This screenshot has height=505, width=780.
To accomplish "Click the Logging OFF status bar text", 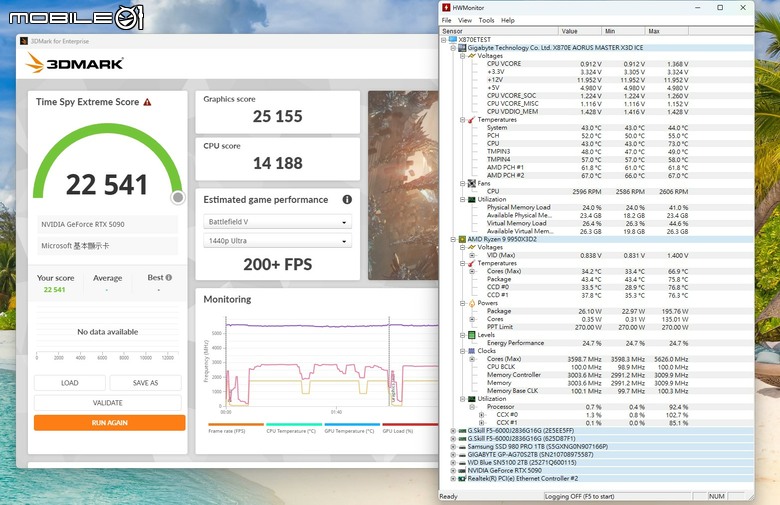I will point(579,496).
